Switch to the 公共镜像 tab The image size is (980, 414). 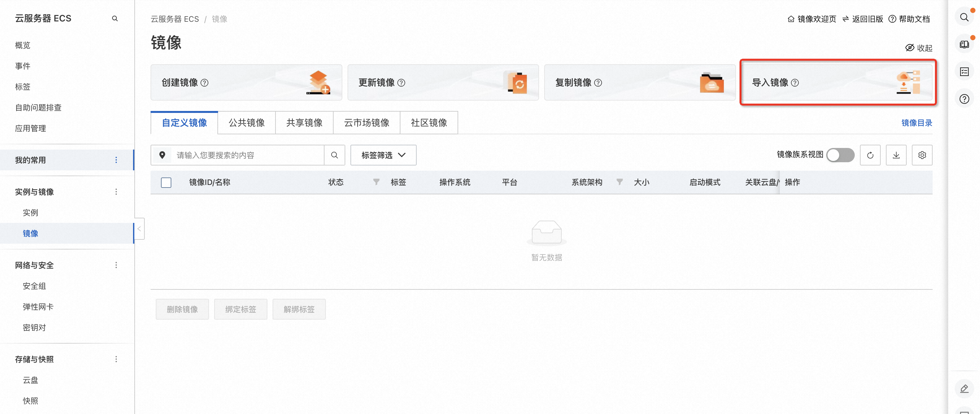point(247,123)
